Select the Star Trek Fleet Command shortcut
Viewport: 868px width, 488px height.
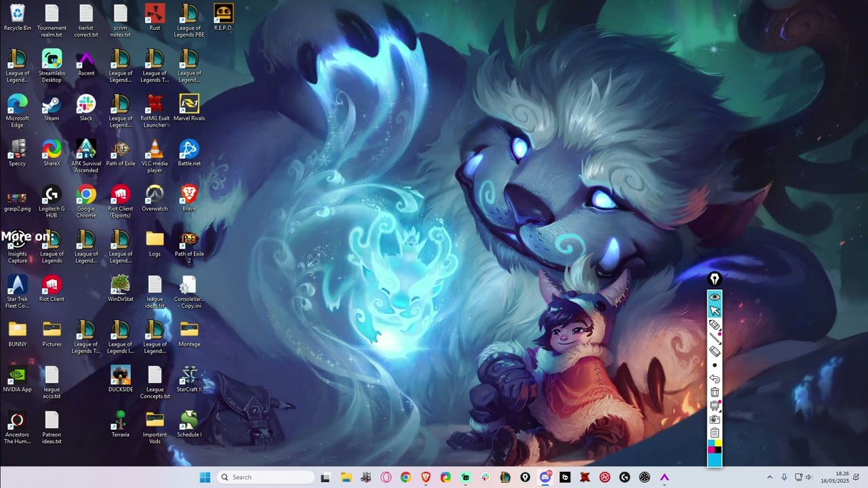18,292
